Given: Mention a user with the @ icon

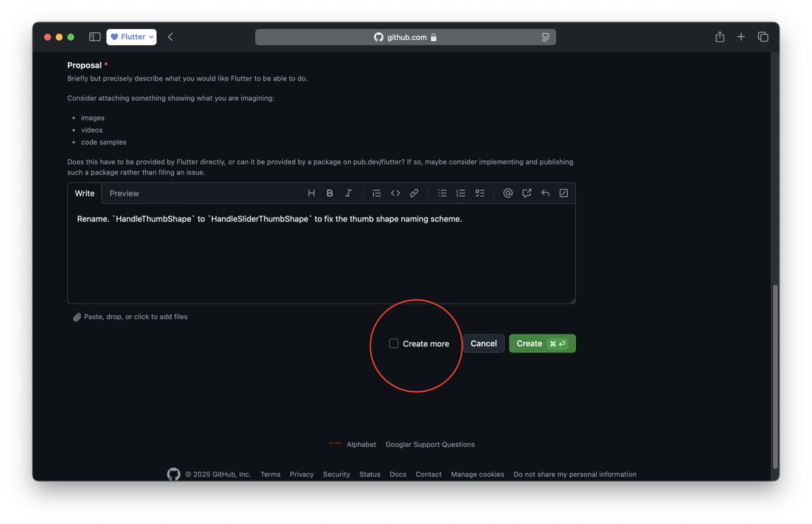Looking at the screenshot, I should [x=508, y=193].
